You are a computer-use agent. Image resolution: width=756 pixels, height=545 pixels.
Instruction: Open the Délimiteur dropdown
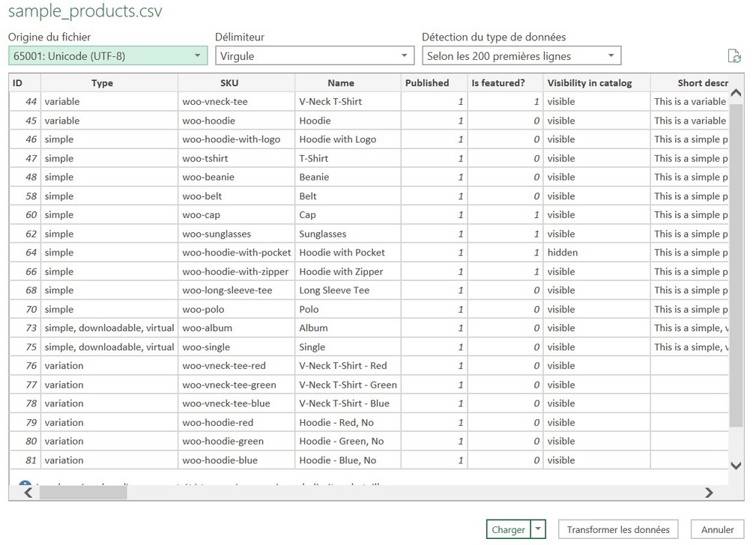coord(314,56)
